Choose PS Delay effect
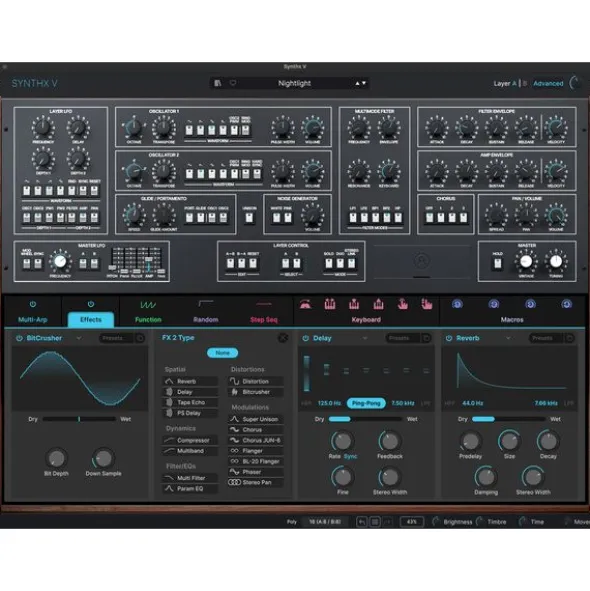 coord(190,413)
